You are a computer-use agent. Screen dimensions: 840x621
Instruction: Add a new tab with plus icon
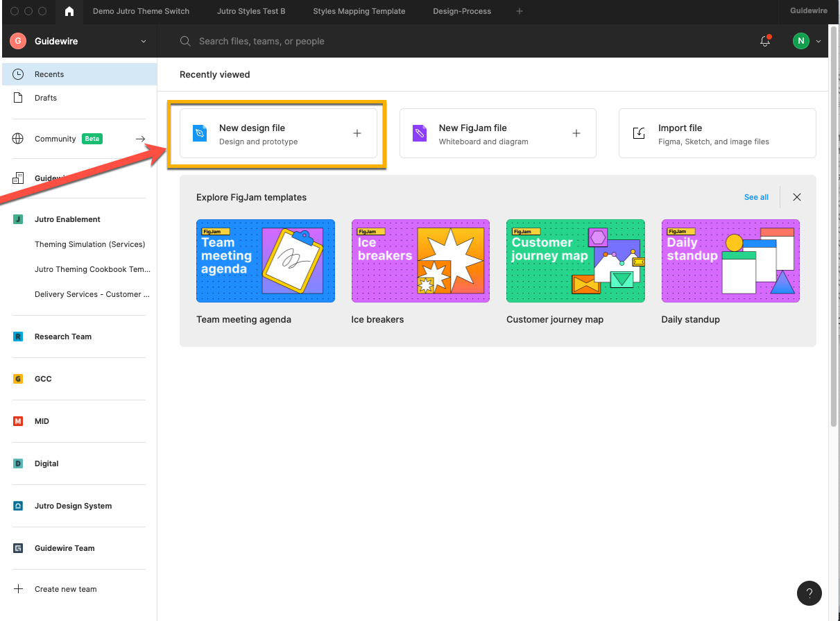(520, 11)
